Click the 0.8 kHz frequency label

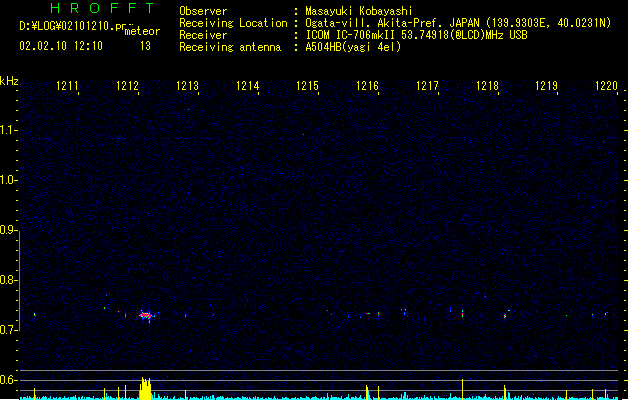[8, 280]
